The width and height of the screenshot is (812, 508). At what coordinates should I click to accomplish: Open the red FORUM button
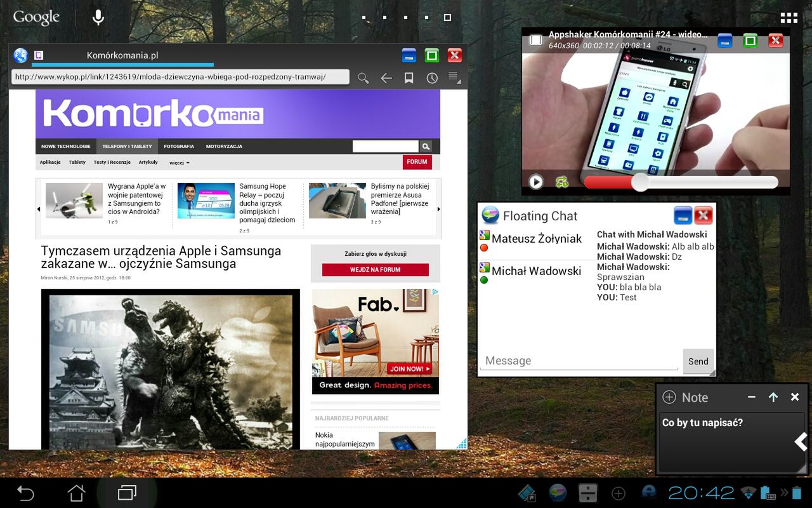[x=417, y=162]
